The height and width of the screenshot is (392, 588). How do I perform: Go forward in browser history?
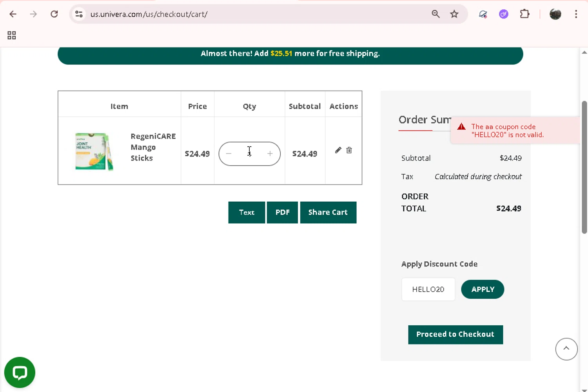pos(33,14)
